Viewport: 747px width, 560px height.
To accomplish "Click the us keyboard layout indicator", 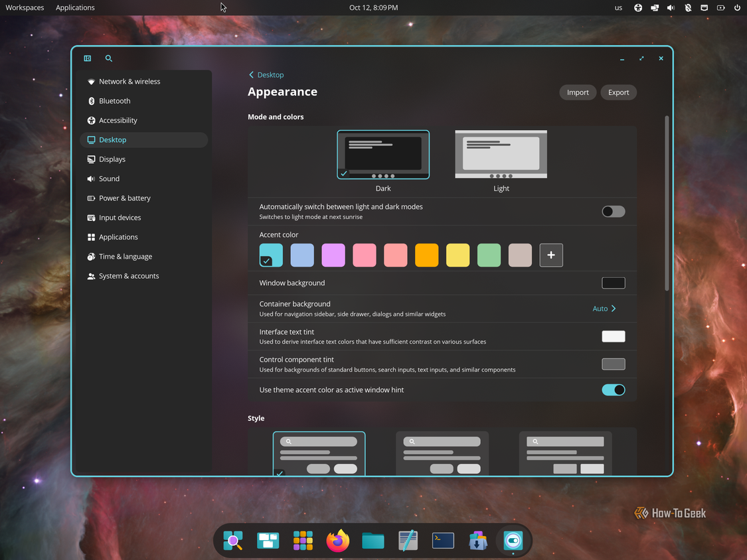I will pos(618,7).
